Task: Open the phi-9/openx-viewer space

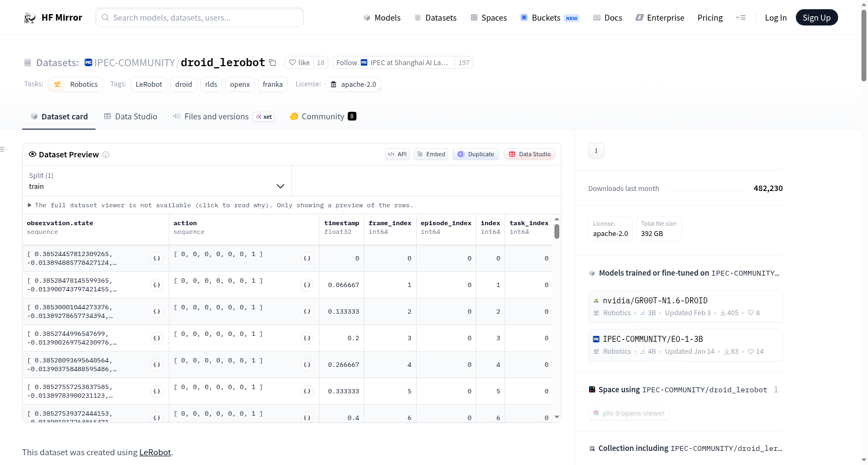Action: tap(629, 413)
